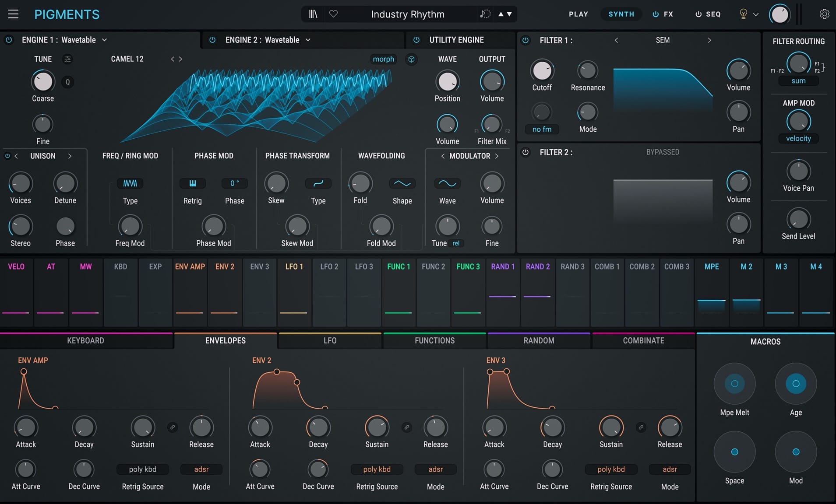Go to next Unison mode
Viewport: 836px width, 504px height.
click(70, 156)
